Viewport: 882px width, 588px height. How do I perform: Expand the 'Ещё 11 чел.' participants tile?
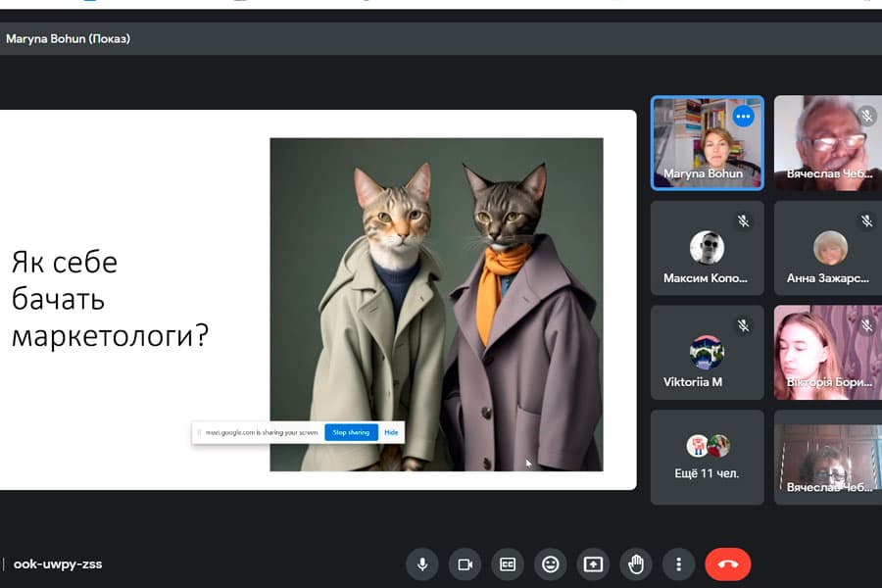(707, 456)
